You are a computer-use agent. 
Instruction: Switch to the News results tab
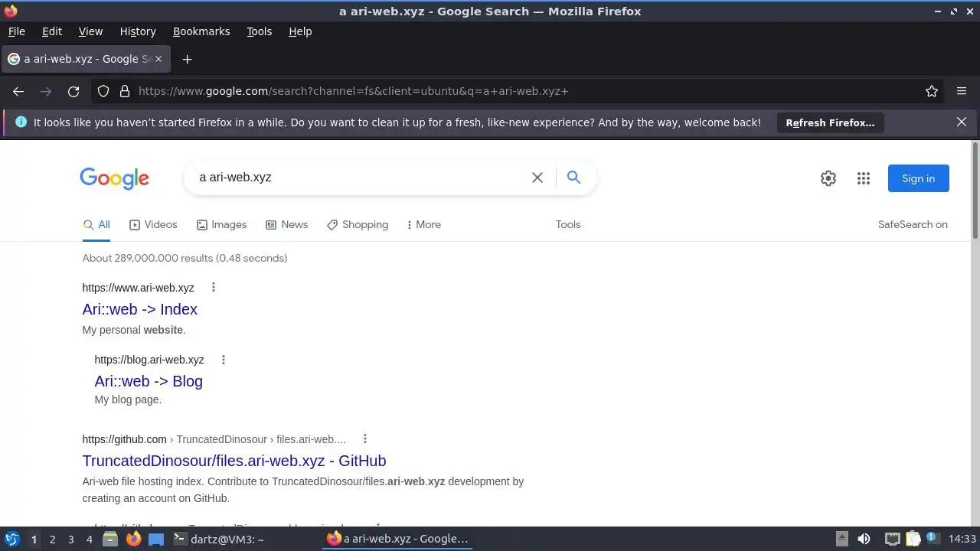coord(286,224)
